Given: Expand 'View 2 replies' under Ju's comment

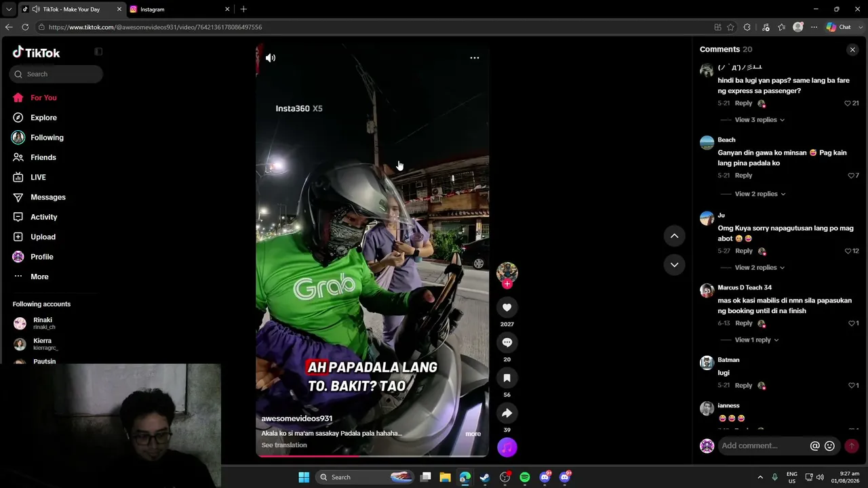Looking at the screenshot, I should [x=759, y=268].
